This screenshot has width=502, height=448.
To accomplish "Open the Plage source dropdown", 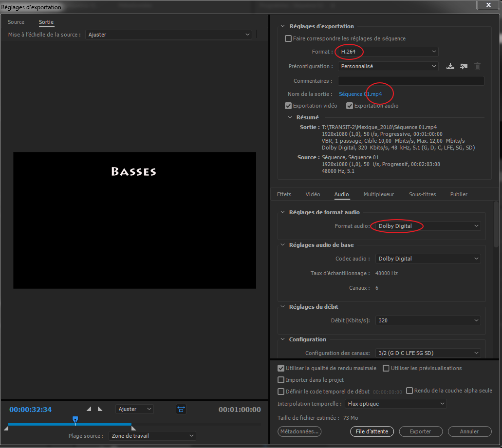I will click(152, 436).
